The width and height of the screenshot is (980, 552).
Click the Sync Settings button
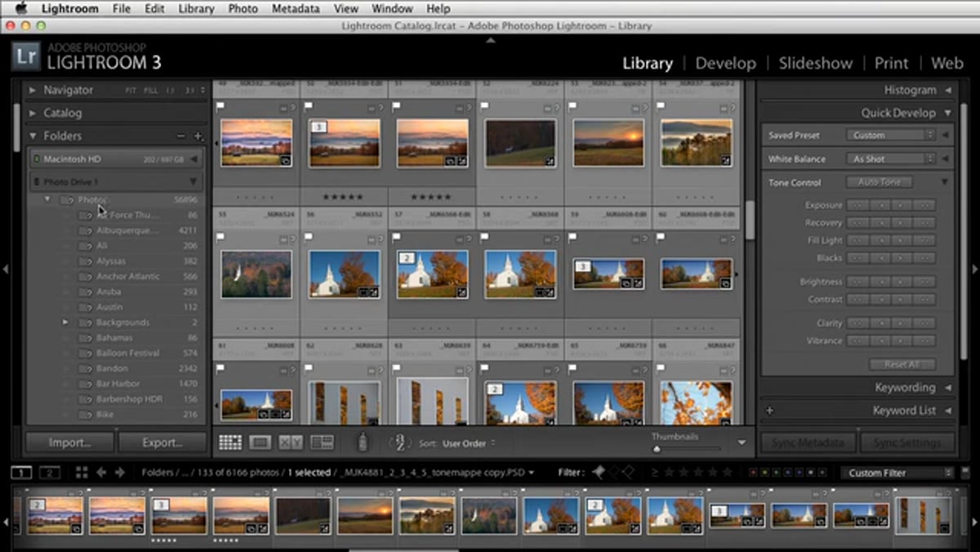pyautogui.click(x=906, y=443)
